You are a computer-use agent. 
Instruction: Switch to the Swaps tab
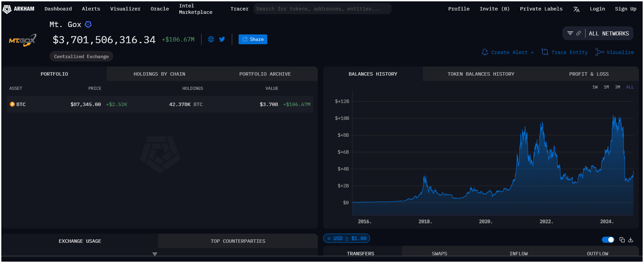coord(439,253)
